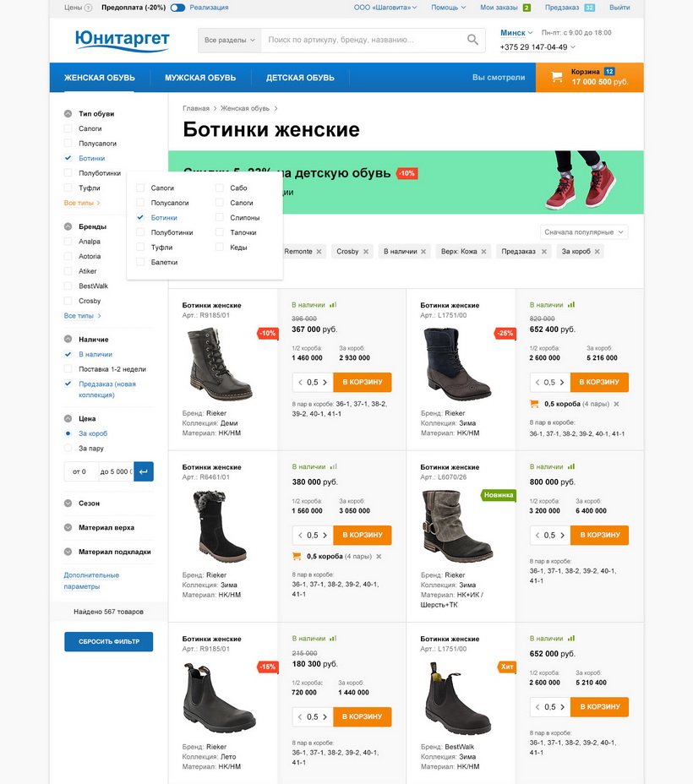The image size is (693, 784).
Task: Expand the Минск city selector
Action: pos(516,32)
